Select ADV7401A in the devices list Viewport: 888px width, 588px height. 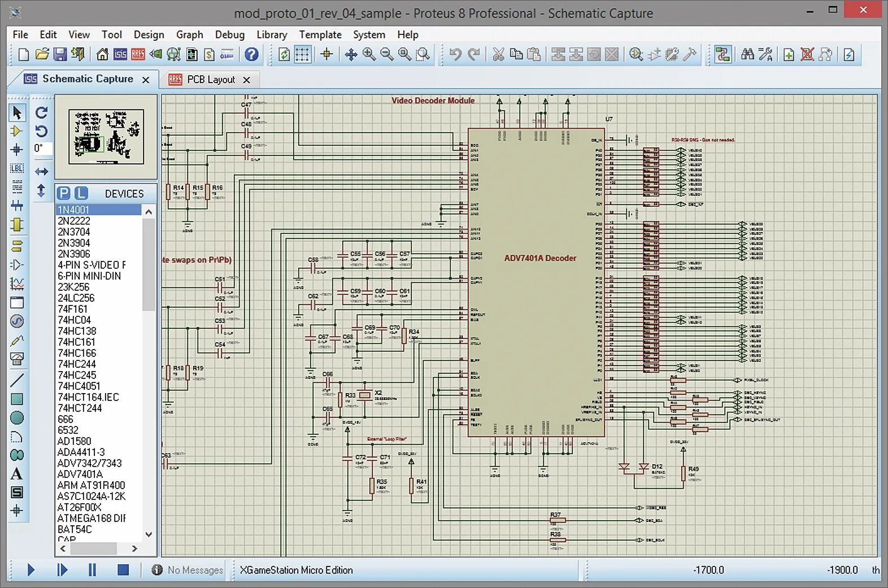coord(98,474)
